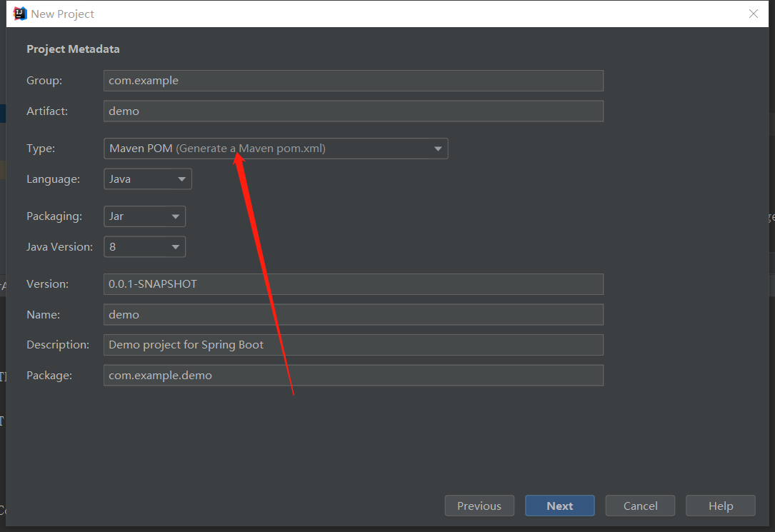Click the Next button

pyautogui.click(x=559, y=506)
